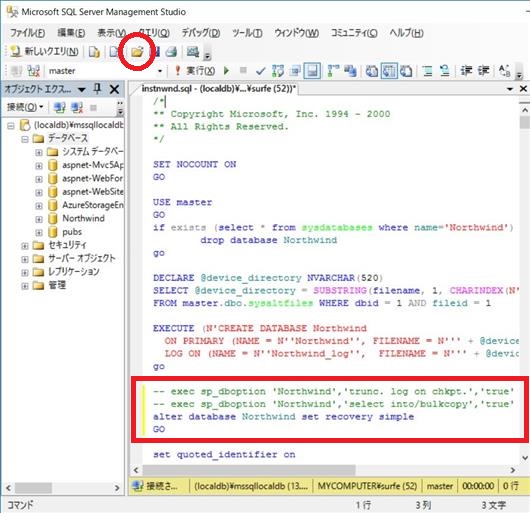530x513 pixels.
Task: Close the instnwnd.sql document
Action: pos(523,89)
